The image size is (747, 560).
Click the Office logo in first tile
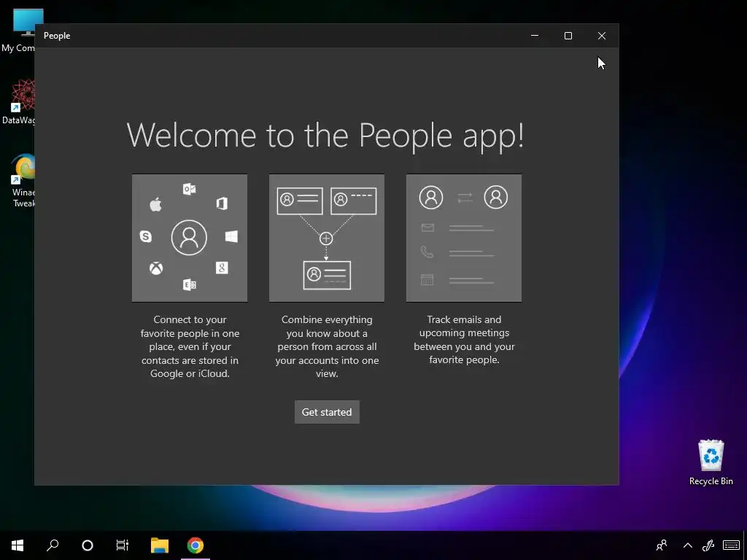coord(222,204)
